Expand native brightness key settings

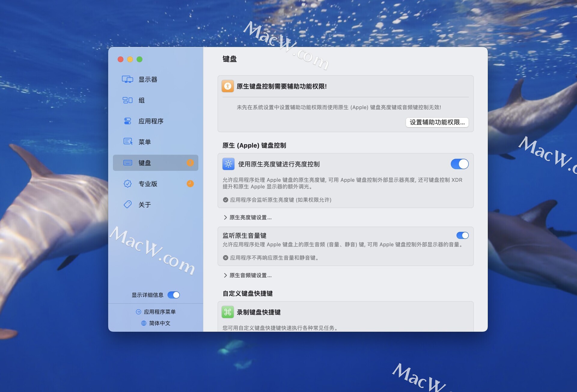248,217
